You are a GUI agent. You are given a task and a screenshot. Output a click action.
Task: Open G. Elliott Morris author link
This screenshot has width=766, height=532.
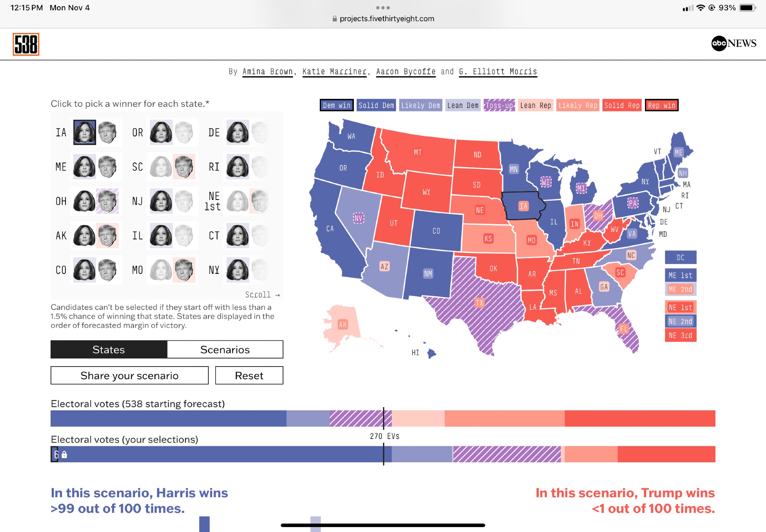498,72
